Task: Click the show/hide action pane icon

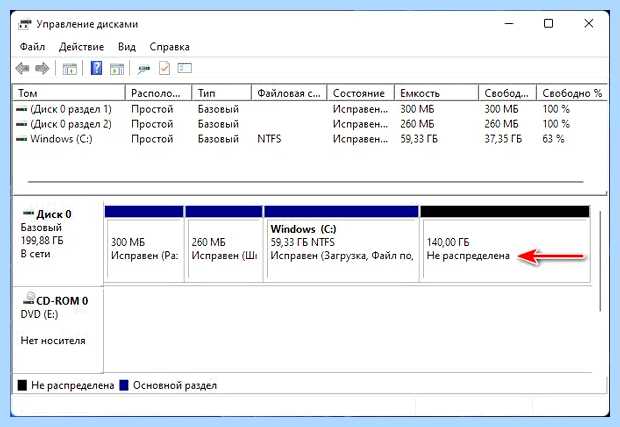Action: pyautogui.click(x=117, y=69)
